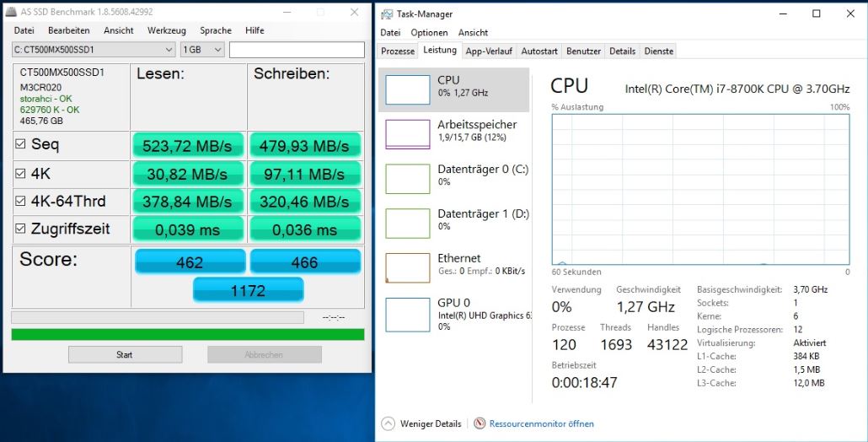Open the Hilfe menu
Image resolution: width=868 pixels, height=442 pixels.
(x=255, y=30)
